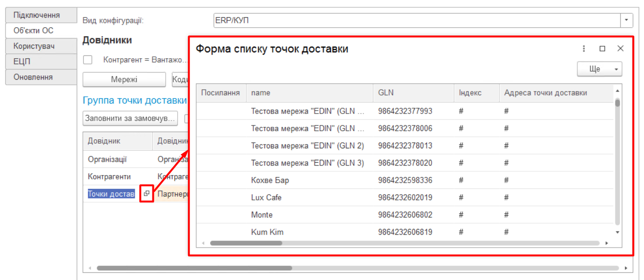This screenshot has height=280, width=644.
Task: Click right arrow of dialog horizontal scrollbar
Action: point(607,243)
